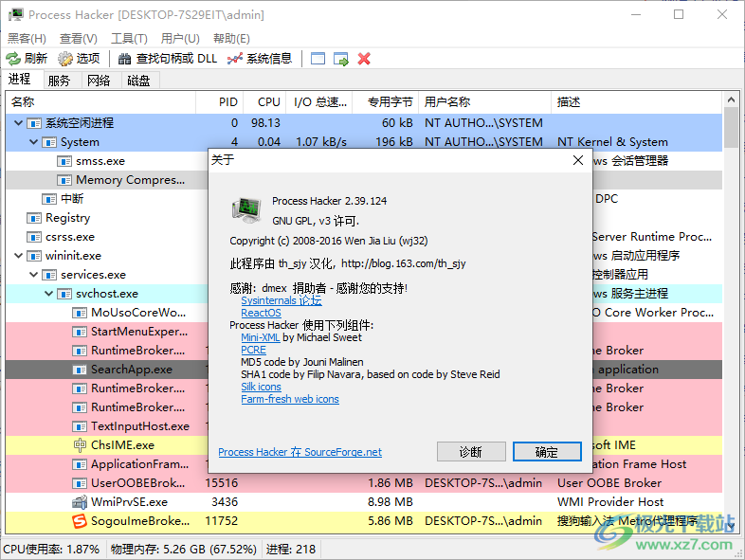
Task: Open the 查看(V) menu
Action: coord(79,39)
